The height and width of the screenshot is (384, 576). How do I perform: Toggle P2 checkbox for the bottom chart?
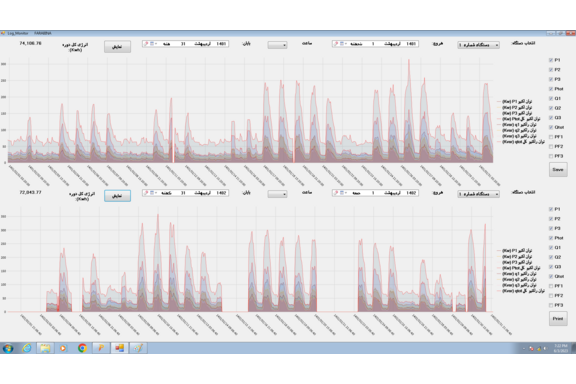551,219
